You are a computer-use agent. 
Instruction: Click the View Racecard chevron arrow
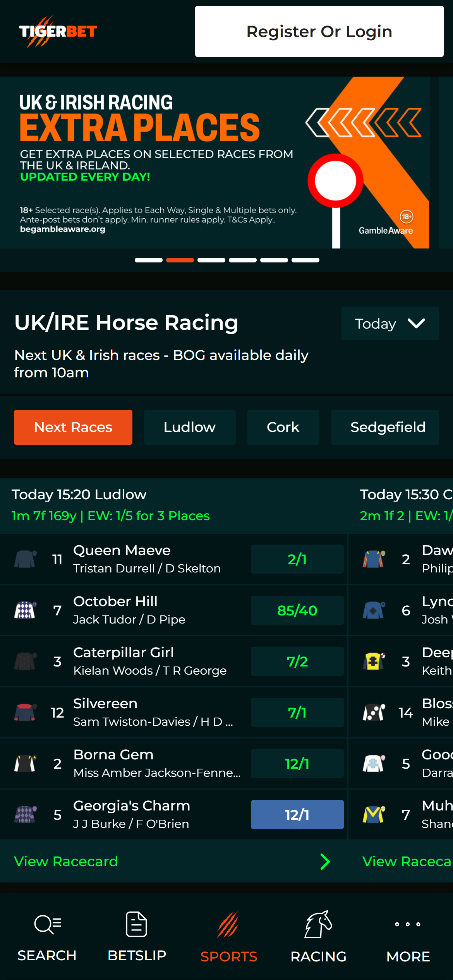325,862
